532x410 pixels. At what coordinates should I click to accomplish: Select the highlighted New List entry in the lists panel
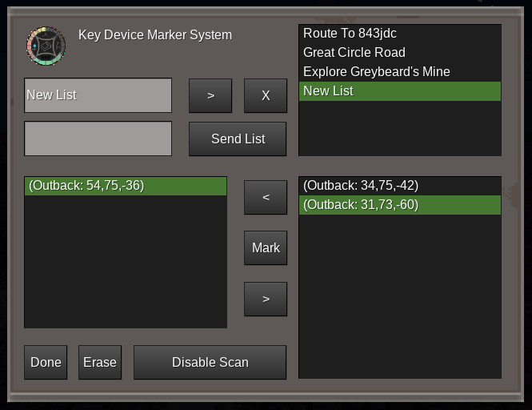(399, 91)
